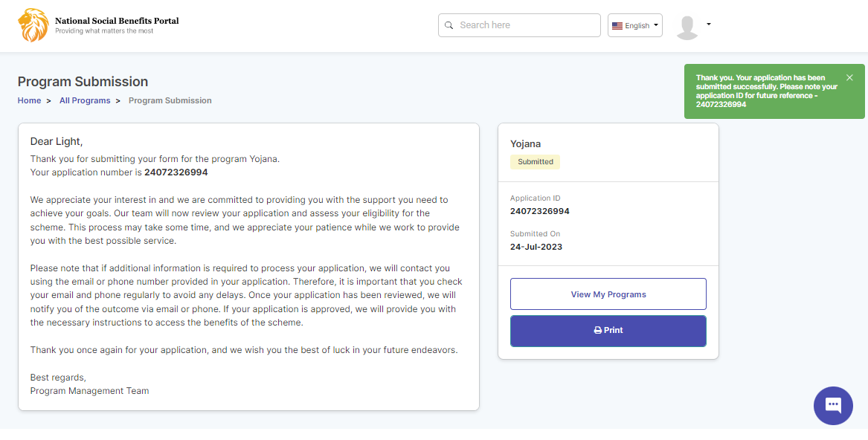The height and width of the screenshot is (440, 868).
Task: Dismiss the green success notification
Action: [x=849, y=77]
